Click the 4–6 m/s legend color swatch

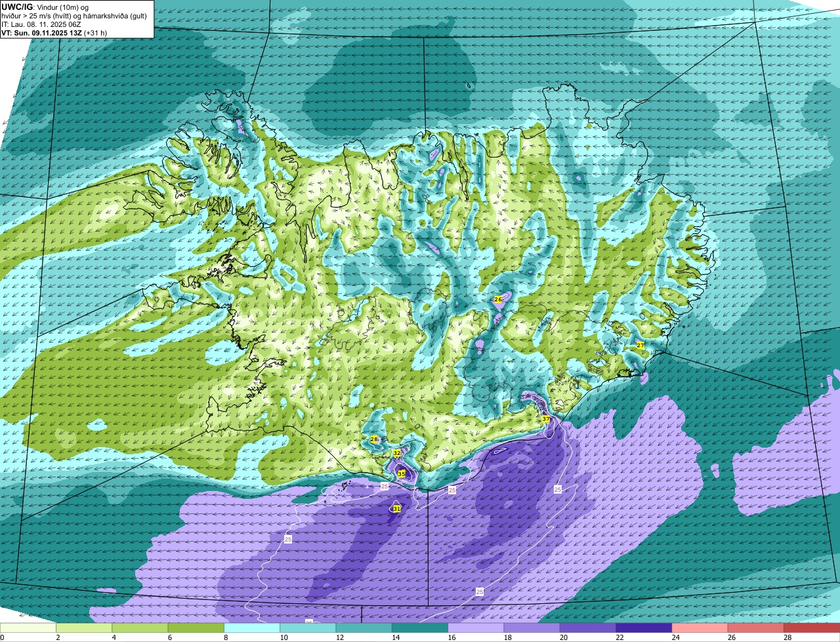tap(140, 628)
